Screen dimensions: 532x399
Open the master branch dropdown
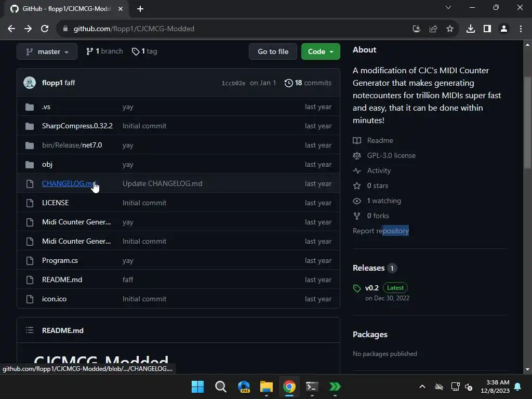point(47,51)
